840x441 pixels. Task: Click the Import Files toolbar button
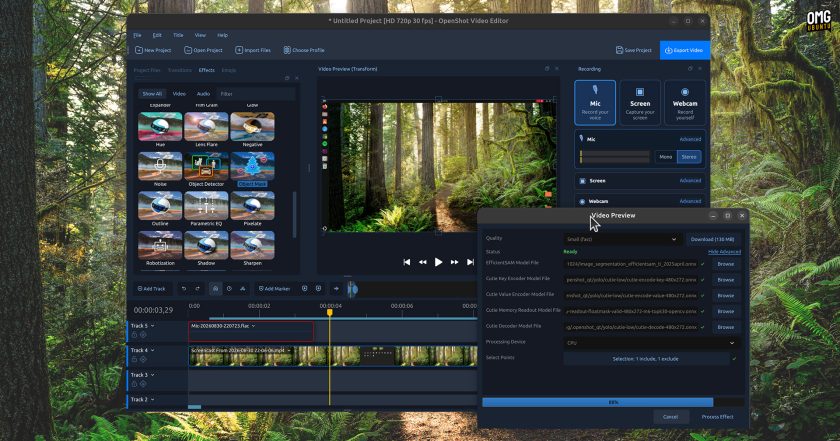coord(253,50)
